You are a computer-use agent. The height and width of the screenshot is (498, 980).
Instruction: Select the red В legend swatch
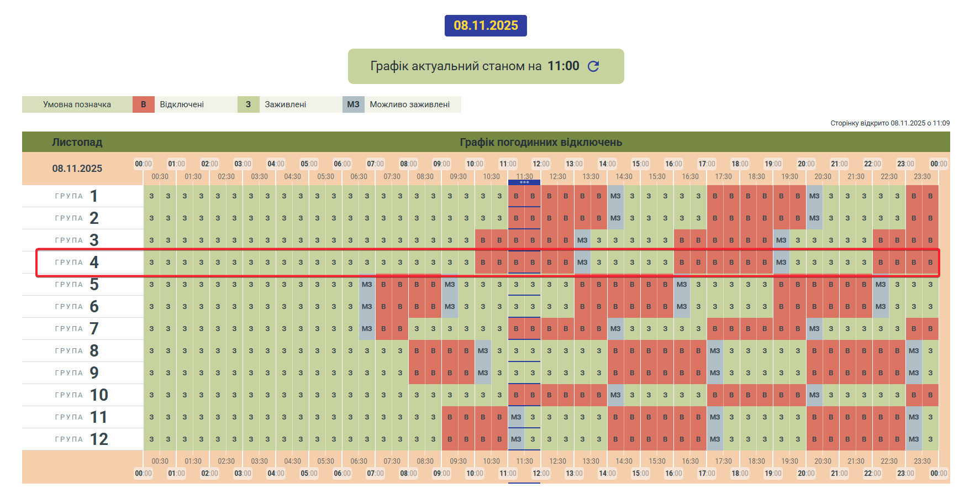tap(144, 104)
